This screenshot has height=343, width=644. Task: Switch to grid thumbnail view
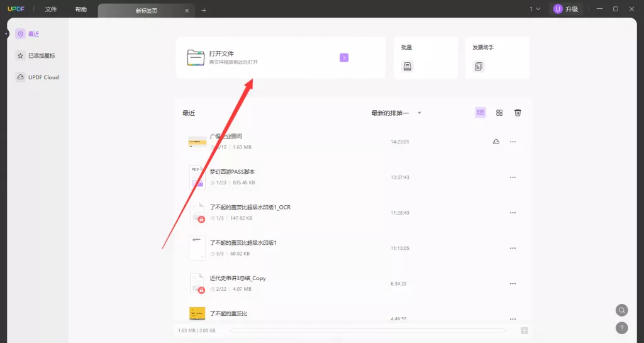499,113
